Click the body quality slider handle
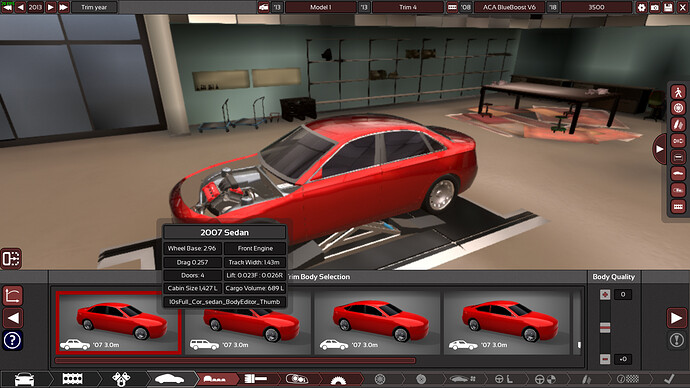The height and width of the screenshot is (388, 690). click(605, 327)
